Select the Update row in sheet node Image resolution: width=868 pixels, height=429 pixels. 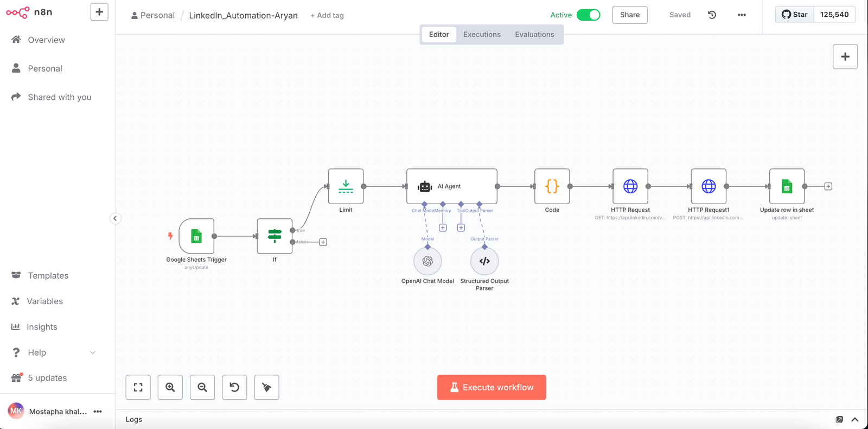tap(787, 186)
